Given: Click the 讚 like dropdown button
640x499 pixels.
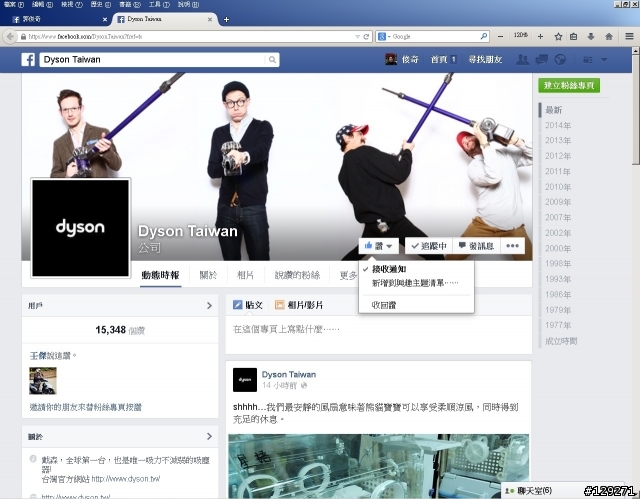Looking at the screenshot, I should [378, 246].
